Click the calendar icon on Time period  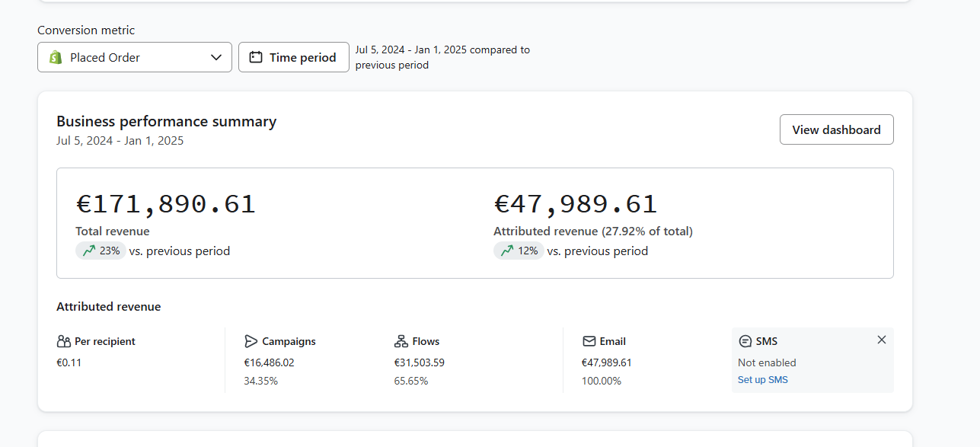coord(256,57)
